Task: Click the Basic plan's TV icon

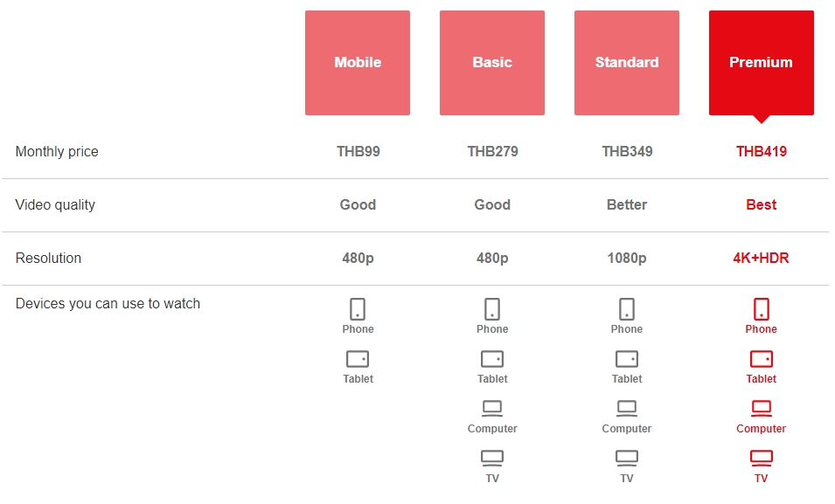Action: click(x=492, y=458)
